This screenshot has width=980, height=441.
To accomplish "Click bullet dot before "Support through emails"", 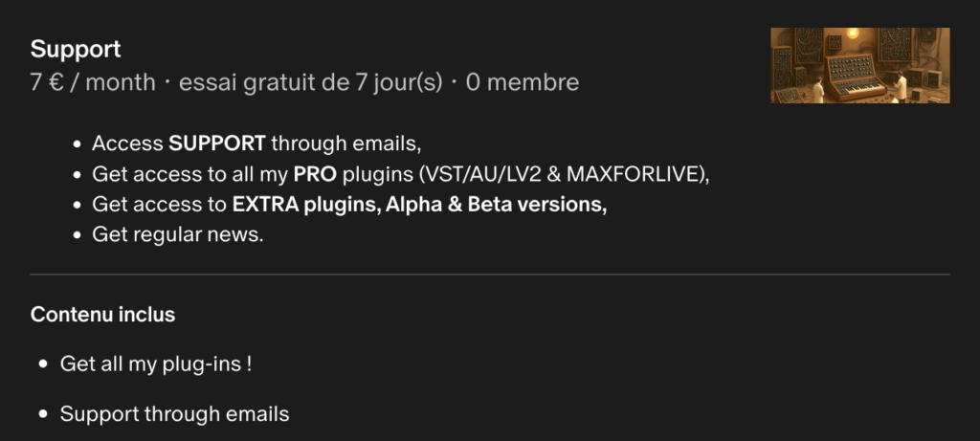I will [x=43, y=415].
